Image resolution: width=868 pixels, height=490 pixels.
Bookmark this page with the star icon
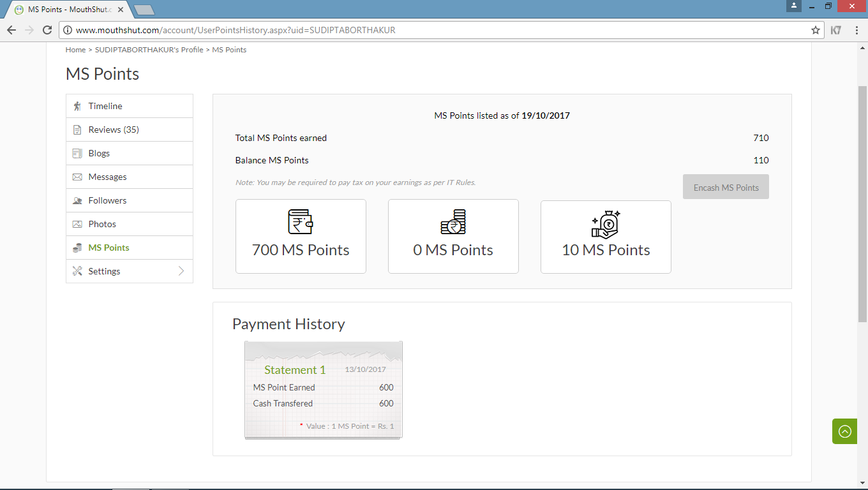815,30
